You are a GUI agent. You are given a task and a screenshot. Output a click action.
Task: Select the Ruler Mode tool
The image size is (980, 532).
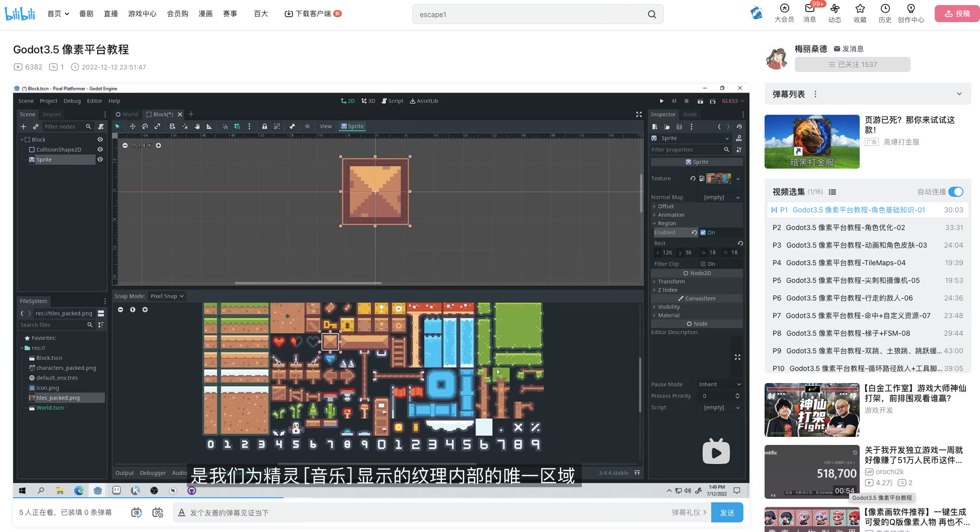[x=209, y=126]
